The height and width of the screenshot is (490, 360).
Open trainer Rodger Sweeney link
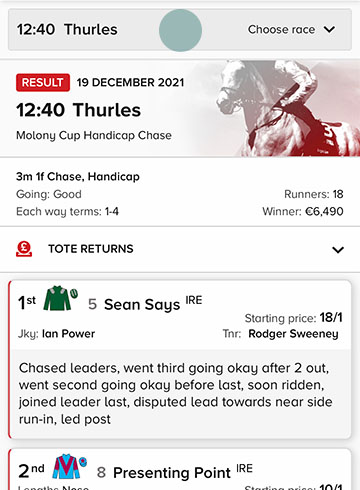[293, 334]
